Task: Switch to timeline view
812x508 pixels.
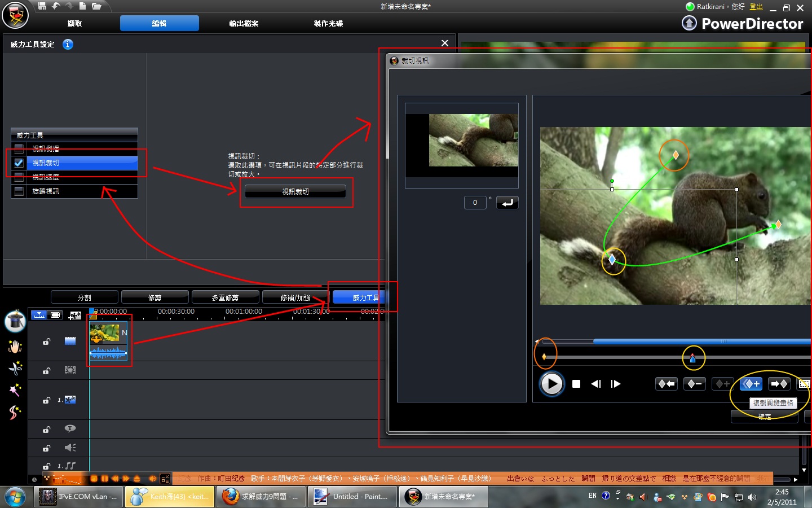Action: click(x=39, y=315)
